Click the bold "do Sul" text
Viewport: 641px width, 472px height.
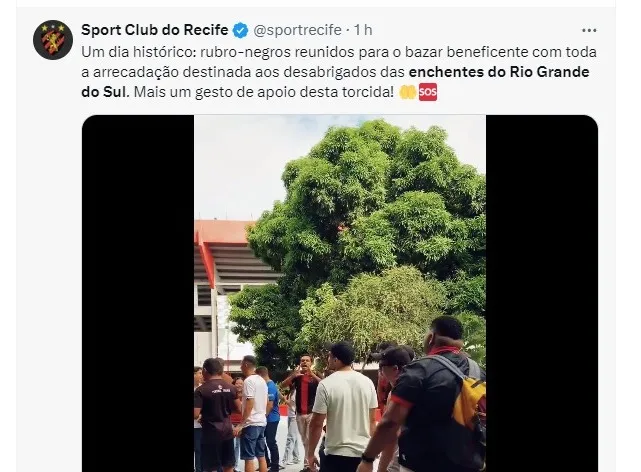(105, 92)
